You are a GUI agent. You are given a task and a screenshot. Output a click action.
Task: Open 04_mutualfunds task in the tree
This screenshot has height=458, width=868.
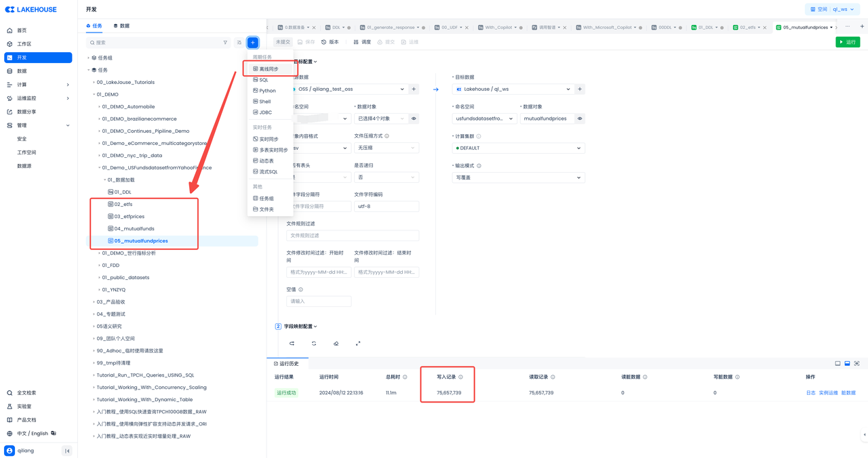click(134, 229)
